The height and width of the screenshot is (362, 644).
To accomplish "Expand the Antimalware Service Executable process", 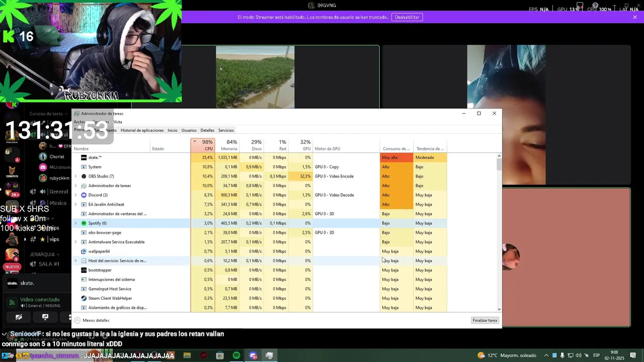I will (75, 242).
